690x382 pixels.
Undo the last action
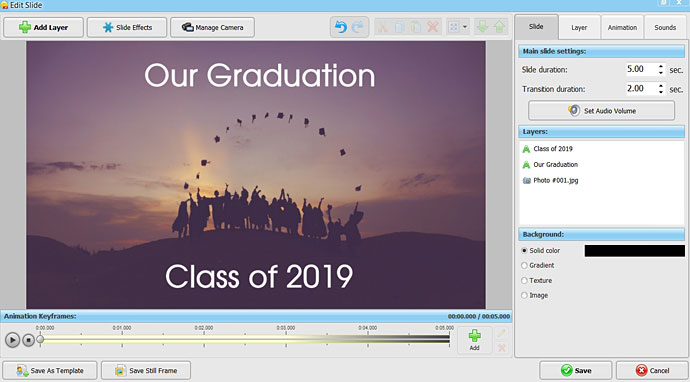(340, 27)
